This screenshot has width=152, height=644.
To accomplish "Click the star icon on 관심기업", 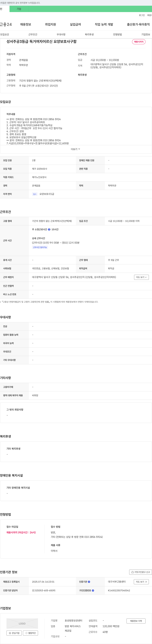I will point(10,633).
